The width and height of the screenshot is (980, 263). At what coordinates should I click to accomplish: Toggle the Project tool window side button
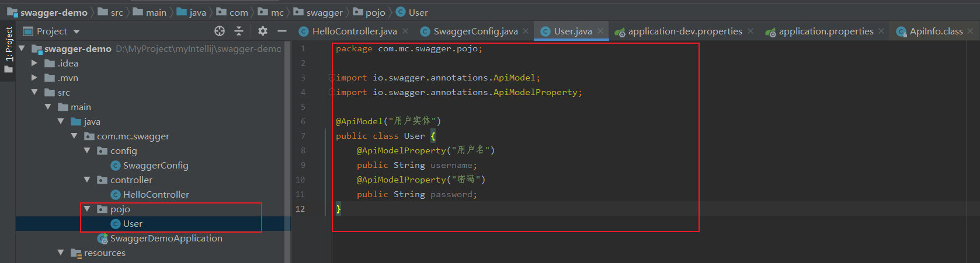click(8, 50)
